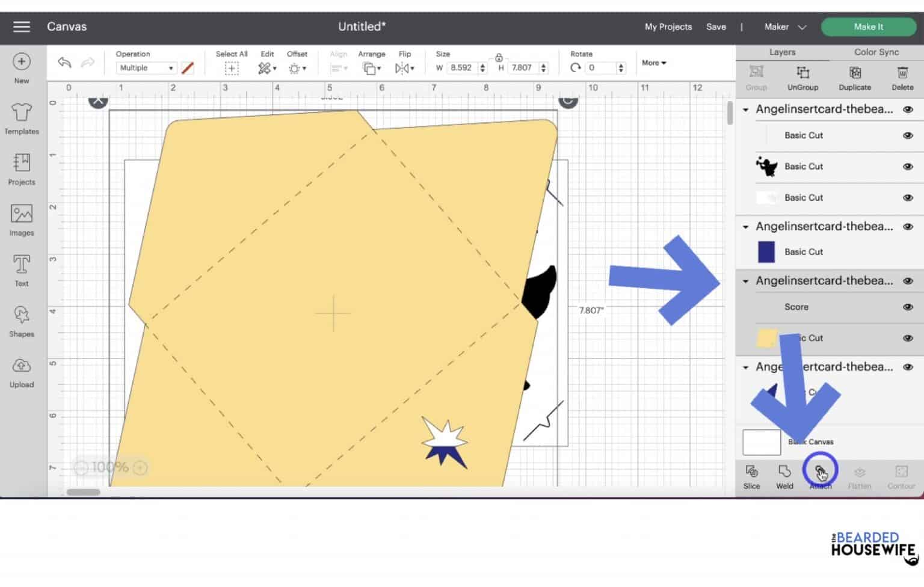The width and height of the screenshot is (924, 587).
Task: Open the hamburger menu
Action: click(x=21, y=26)
